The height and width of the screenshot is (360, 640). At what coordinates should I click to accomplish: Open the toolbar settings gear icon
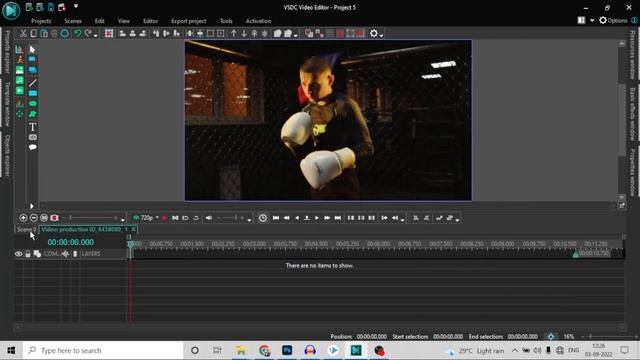373,33
